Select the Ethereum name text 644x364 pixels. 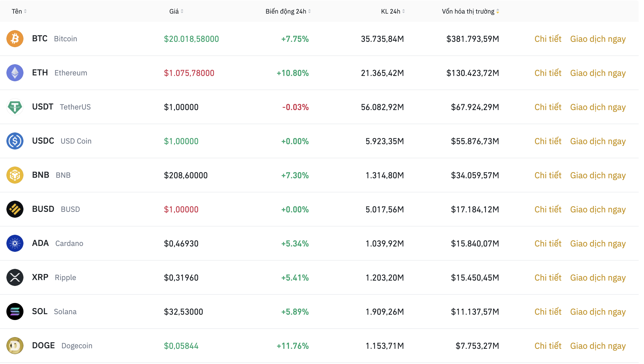tap(71, 73)
